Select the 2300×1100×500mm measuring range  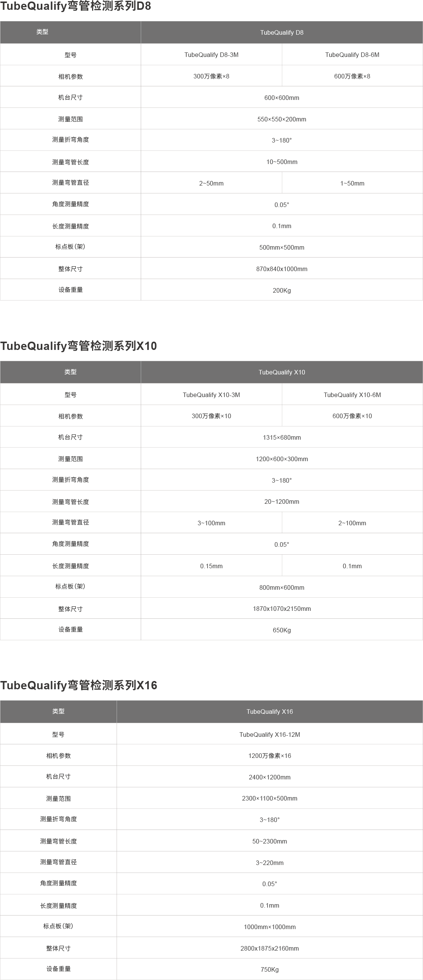coord(269,799)
